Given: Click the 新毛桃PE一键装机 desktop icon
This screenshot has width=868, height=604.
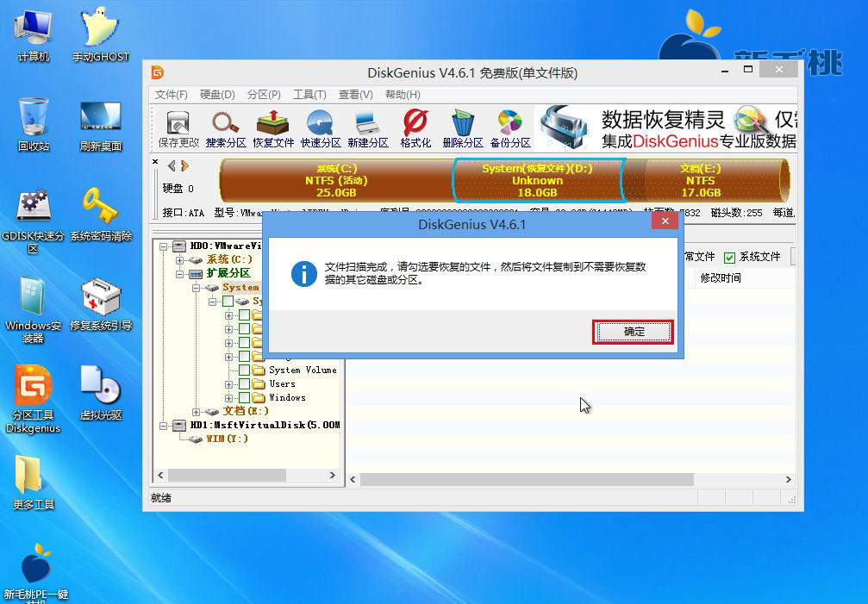Looking at the screenshot, I should coord(34,574).
